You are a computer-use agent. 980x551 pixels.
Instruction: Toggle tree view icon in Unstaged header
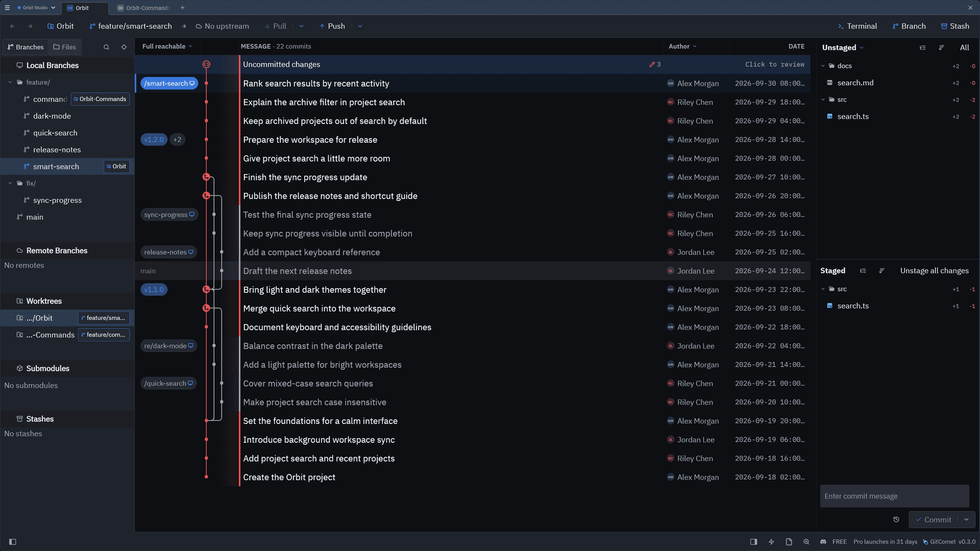[x=923, y=47]
